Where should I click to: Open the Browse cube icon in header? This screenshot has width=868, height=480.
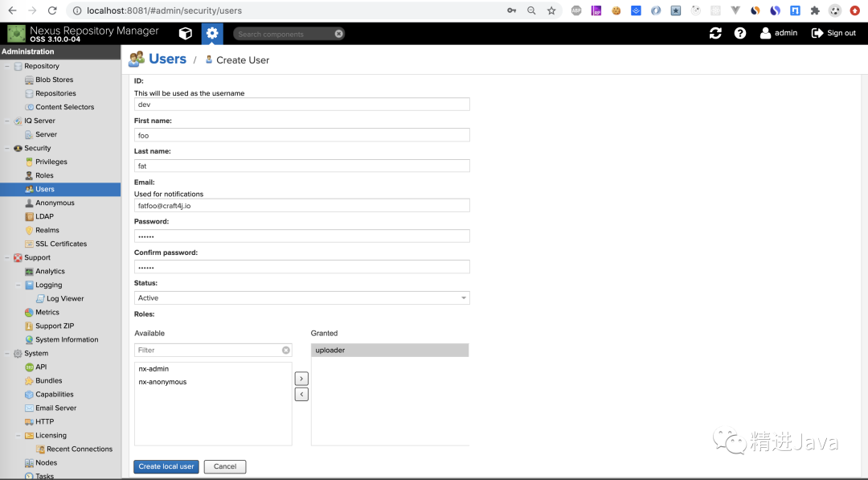click(x=186, y=34)
